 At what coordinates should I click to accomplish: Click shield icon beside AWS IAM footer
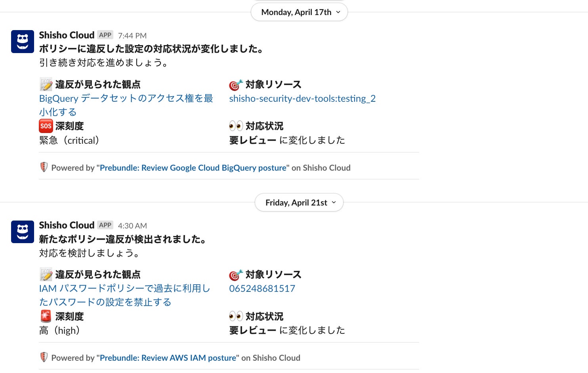(44, 357)
